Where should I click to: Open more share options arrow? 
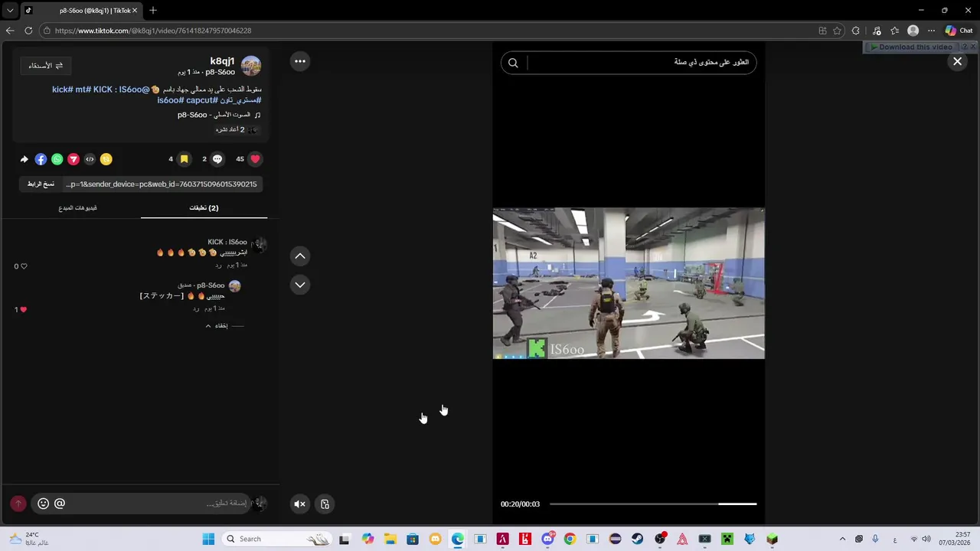click(24, 159)
